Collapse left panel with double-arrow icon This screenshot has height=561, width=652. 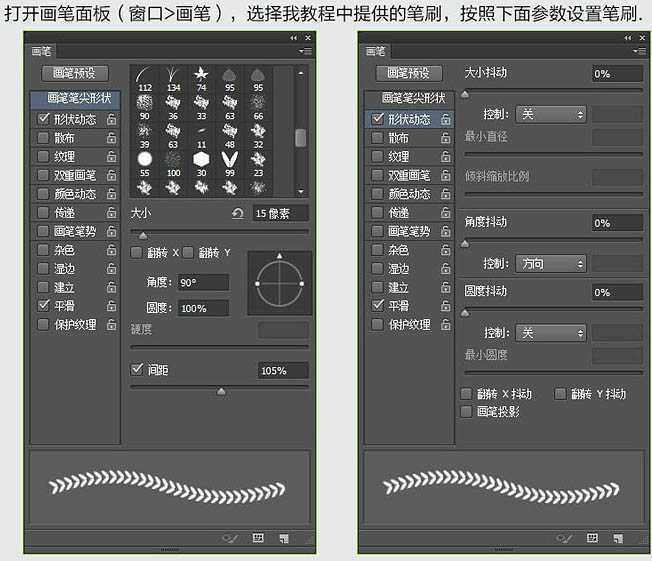(x=294, y=38)
